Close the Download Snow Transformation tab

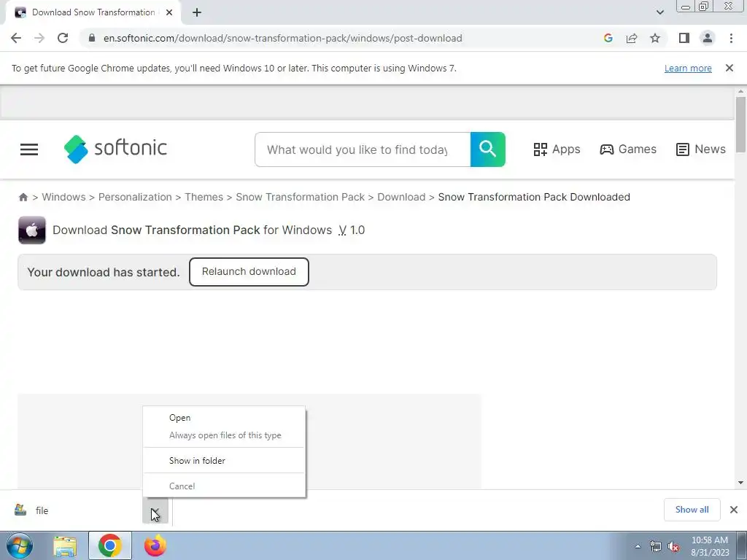click(x=169, y=13)
